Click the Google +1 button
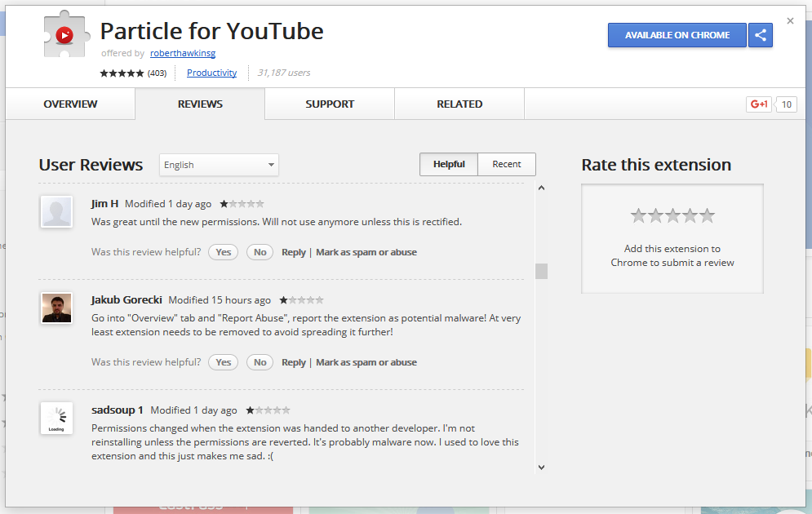Viewport: 812px width, 514px height. click(x=758, y=104)
